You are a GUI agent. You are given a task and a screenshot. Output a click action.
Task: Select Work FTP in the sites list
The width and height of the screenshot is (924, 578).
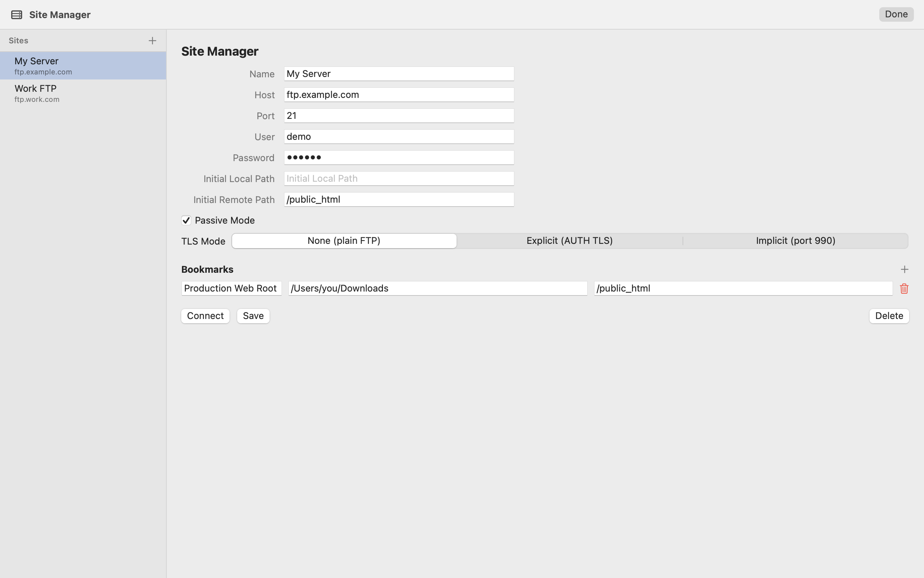[83, 93]
